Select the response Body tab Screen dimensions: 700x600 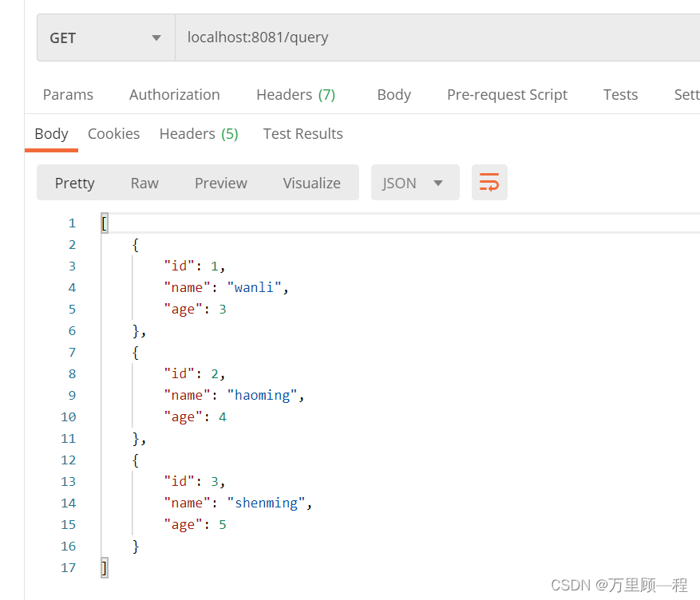[x=51, y=134]
